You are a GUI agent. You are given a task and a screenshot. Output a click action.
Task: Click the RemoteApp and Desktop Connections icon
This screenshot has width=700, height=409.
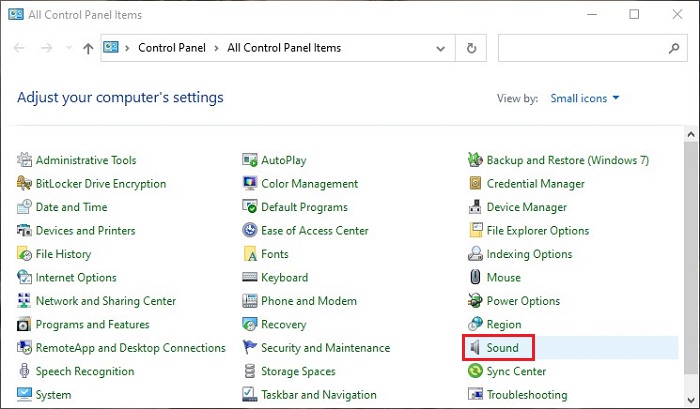(24, 347)
